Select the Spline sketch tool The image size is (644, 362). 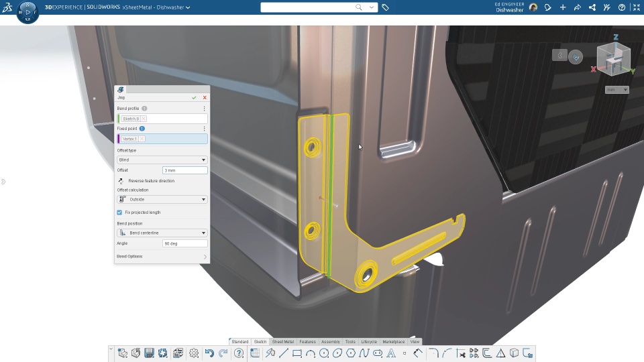364,353
